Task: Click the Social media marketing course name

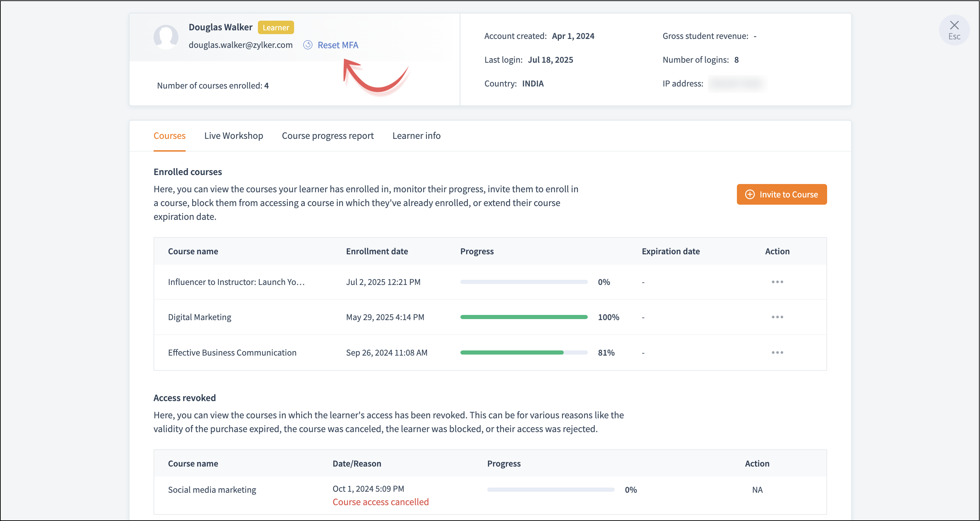Action: (212, 489)
